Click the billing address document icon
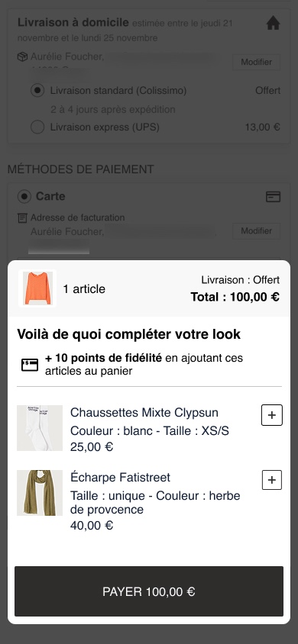The width and height of the screenshot is (298, 644). 22,218
